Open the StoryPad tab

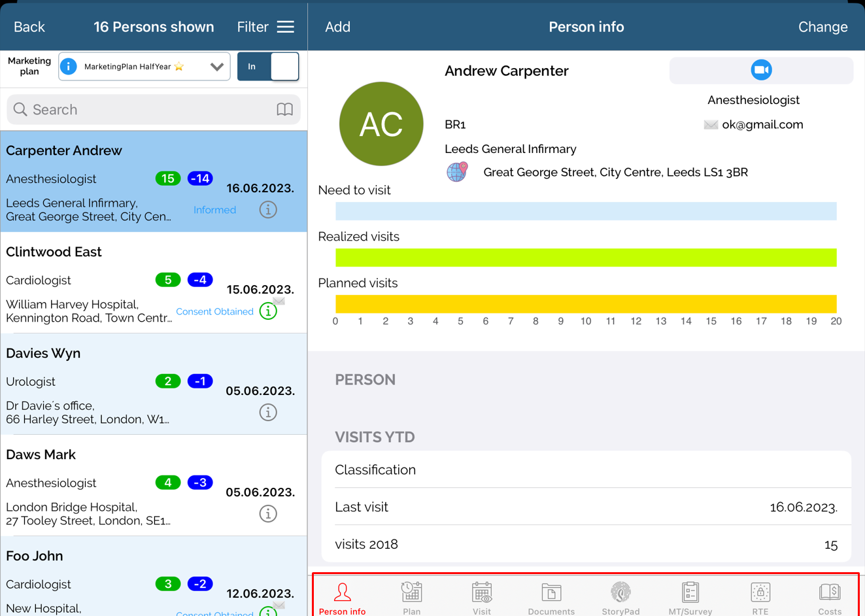[x=620, y=598]
